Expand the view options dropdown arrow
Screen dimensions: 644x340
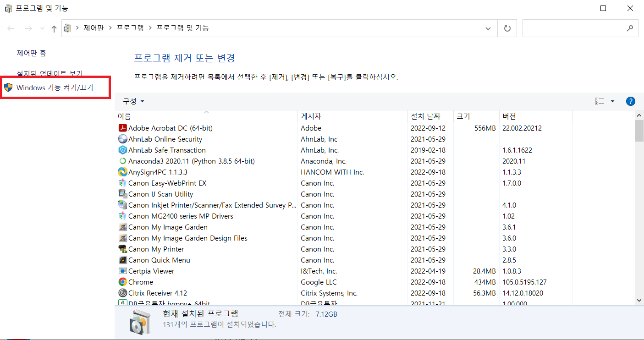click(x=612, y=101)
